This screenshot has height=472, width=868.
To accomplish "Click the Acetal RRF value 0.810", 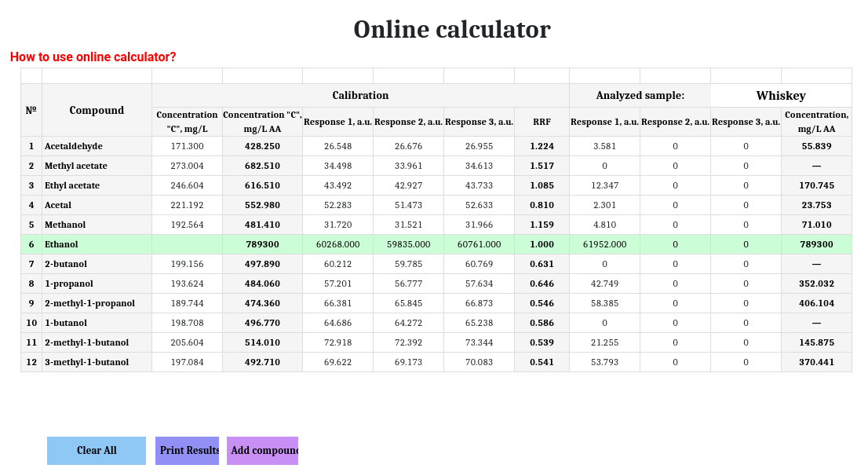I will pyautogui.click(x=542, y=205).
